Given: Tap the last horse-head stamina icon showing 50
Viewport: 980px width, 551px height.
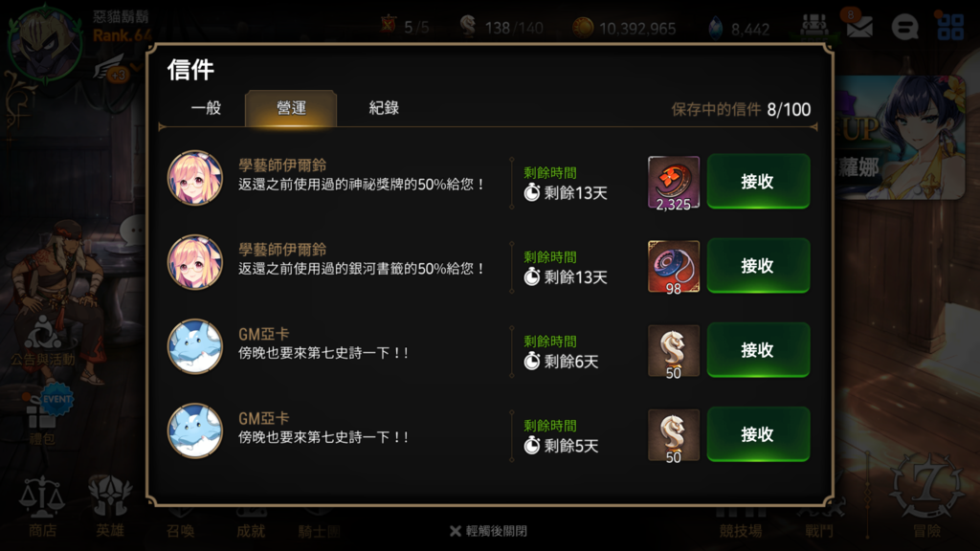Looking at the screenshot, I should point(674,435).
